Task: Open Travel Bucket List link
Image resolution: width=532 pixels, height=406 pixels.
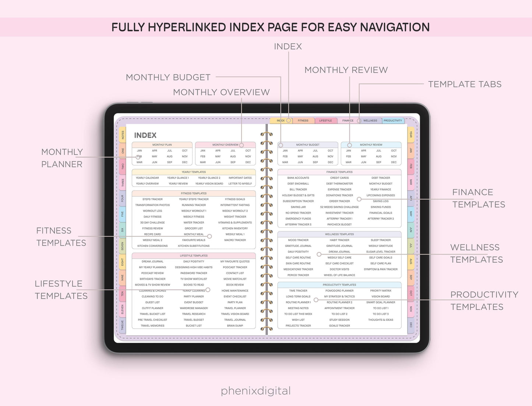Action: tap(152, 314)
